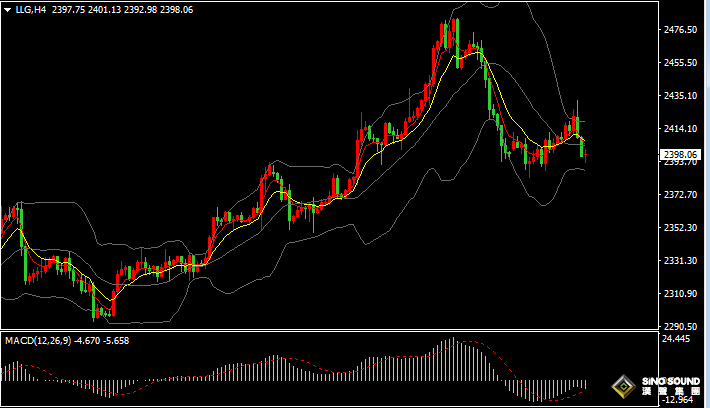The height and width of the screenshot is (408, 710).
Task: Click the 2476.50 price axis label
Action: click(680, 30)
